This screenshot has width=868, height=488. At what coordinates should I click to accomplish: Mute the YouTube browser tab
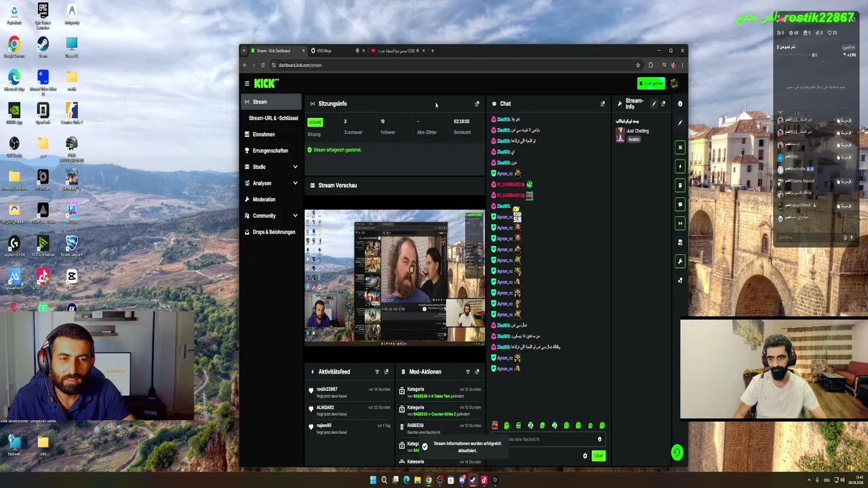pos(418,50)
